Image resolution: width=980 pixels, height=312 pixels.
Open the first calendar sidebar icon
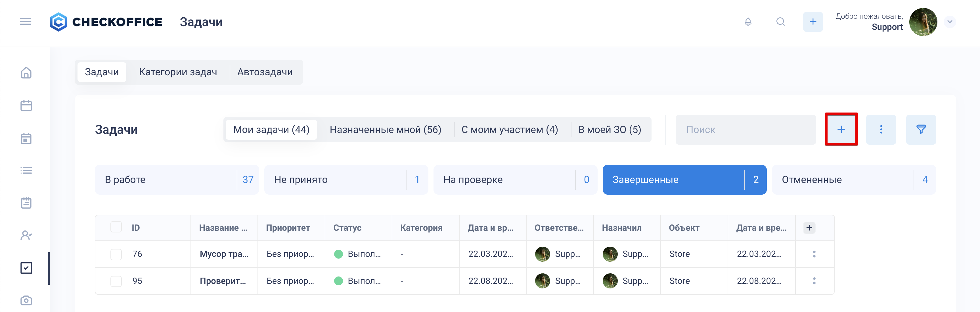tap(26, 105)
